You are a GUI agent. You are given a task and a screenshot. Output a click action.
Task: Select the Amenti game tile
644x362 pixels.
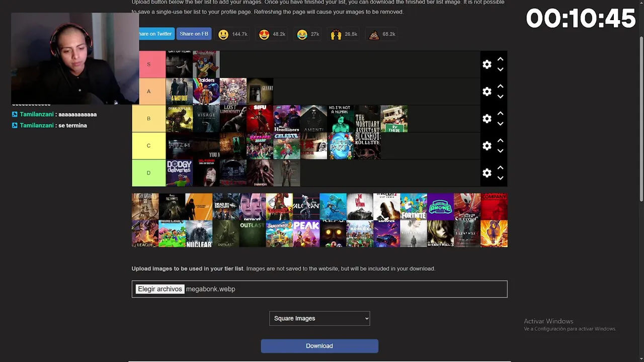313,119
